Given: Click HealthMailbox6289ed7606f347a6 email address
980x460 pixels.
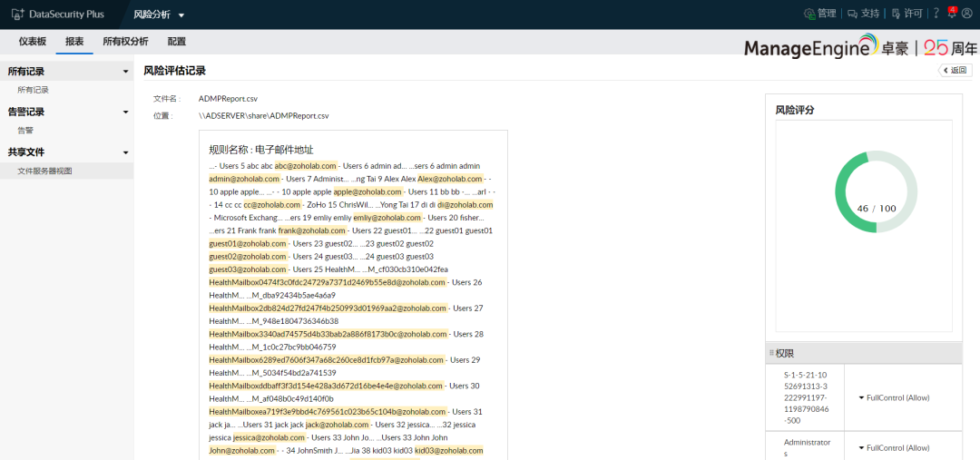Looking at the screenshot, I should (327, 360).
